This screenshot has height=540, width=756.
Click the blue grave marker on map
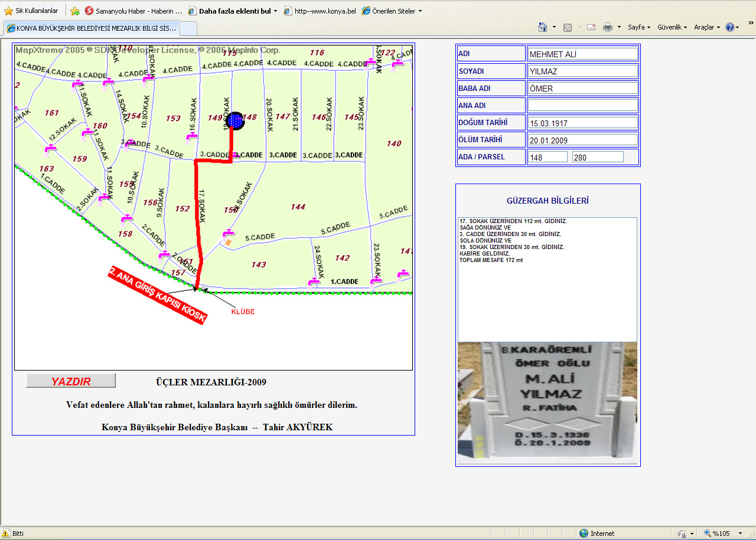[236, 120]
